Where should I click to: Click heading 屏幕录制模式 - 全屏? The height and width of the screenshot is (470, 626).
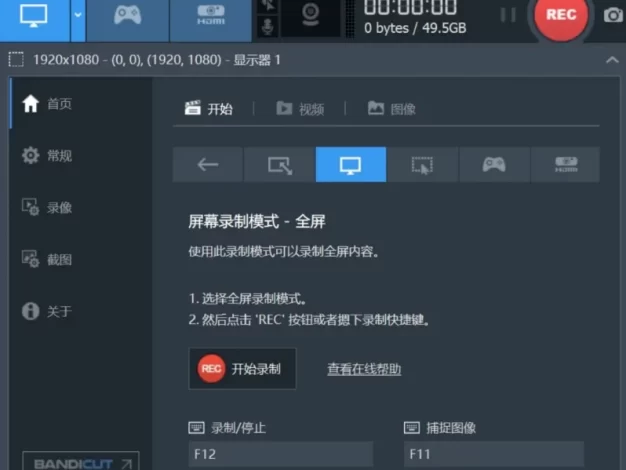pos(257,221)
